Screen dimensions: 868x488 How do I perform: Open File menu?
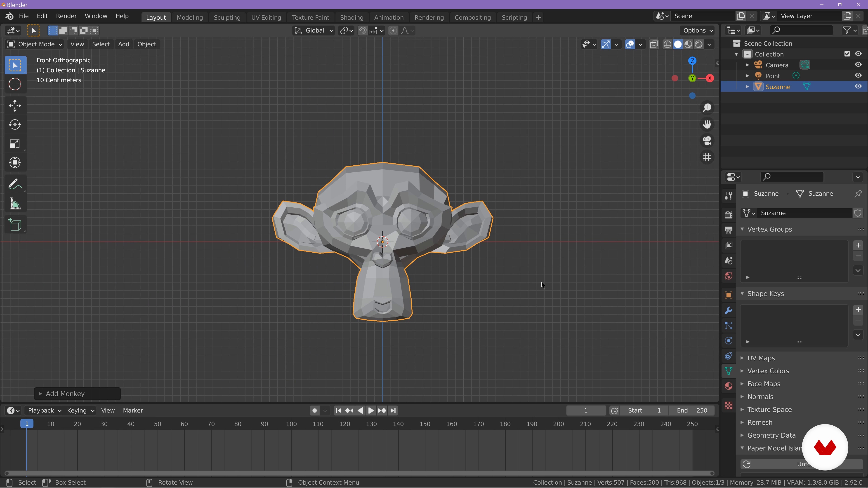click(x=24, y=16)
